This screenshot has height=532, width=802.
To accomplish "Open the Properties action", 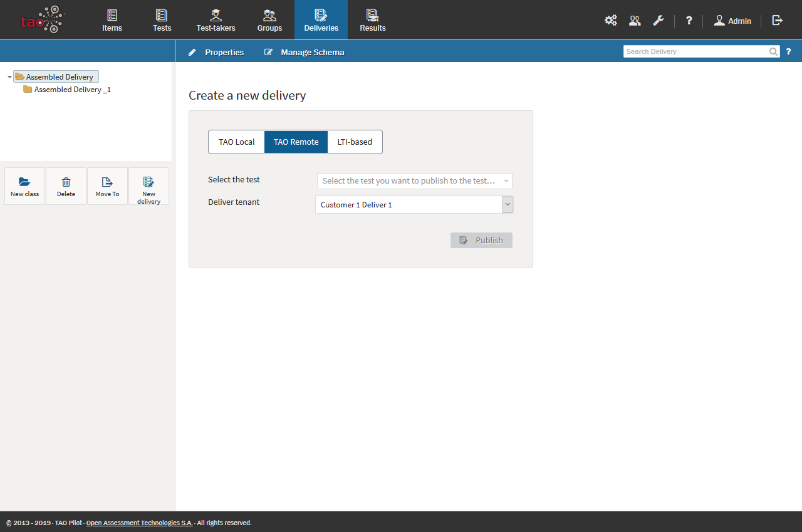I will [x=216, y=52].
